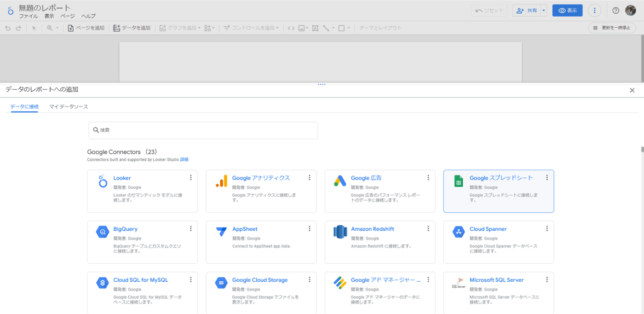The width and height of the screenshot is (644, 314).
Task: Open the ヘルプ menu
Action: [x=89, y=16]
